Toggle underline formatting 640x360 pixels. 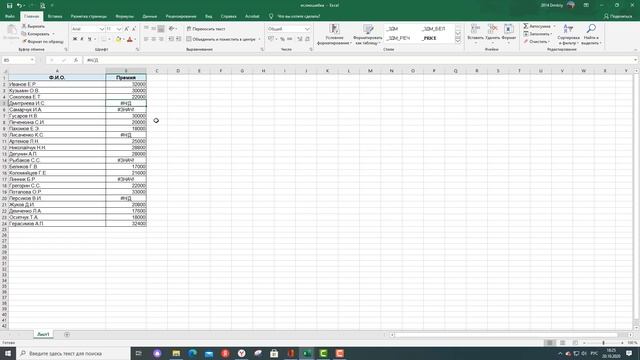coord(89,39)
